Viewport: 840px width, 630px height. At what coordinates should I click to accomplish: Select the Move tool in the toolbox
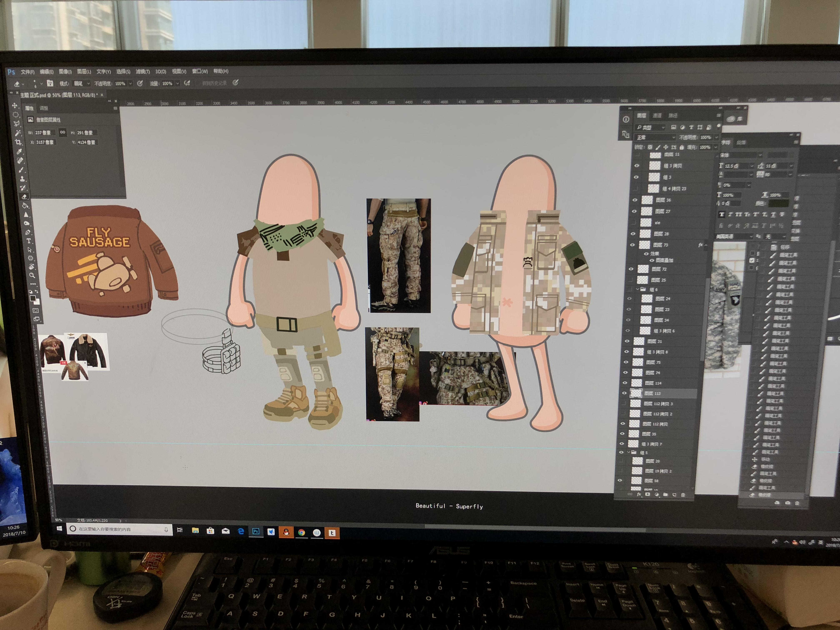coord(14,106)
